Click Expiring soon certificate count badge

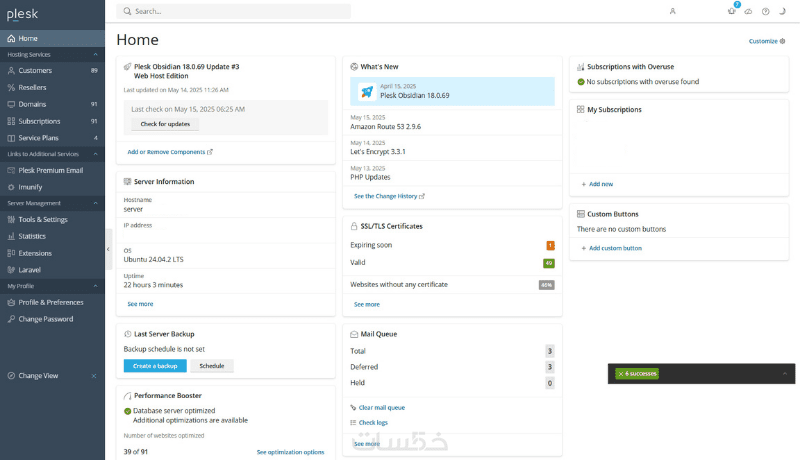(x=551, y=246)
